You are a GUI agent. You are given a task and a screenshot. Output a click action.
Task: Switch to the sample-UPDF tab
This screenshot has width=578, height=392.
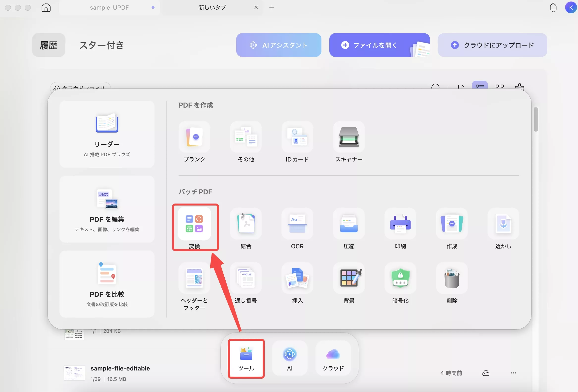tap(109, 7)
